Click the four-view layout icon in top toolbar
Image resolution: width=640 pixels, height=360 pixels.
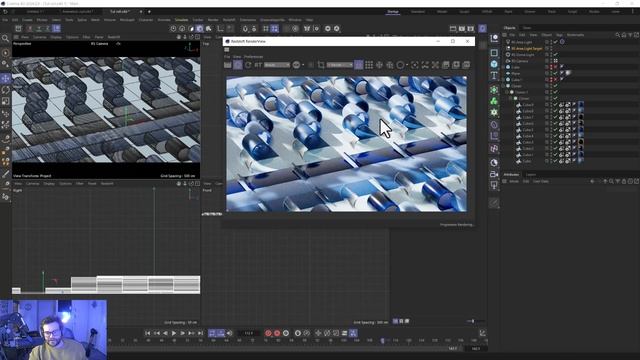tap(275, 29)
